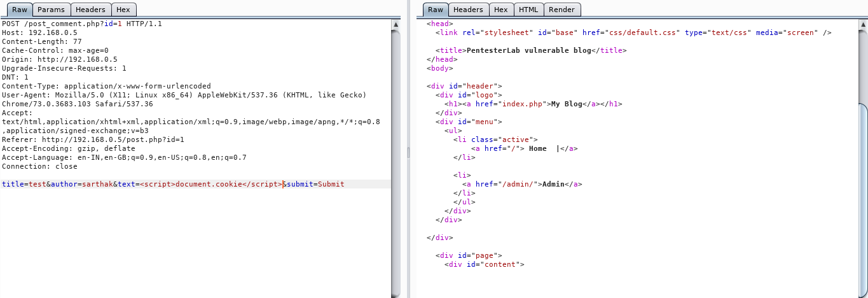Click the Home anchor line in response

coord(524,148)
